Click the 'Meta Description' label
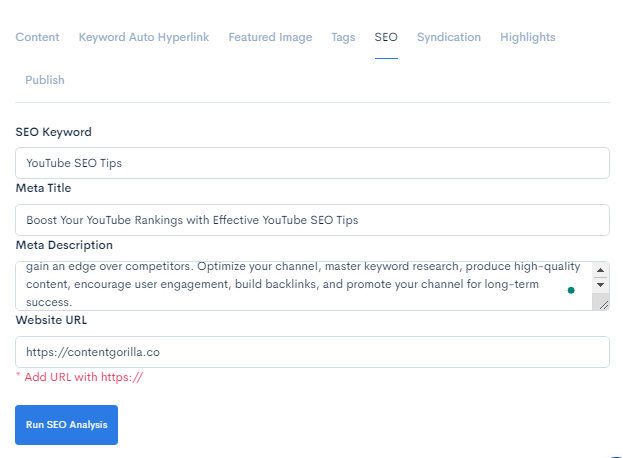 [64, 245]
